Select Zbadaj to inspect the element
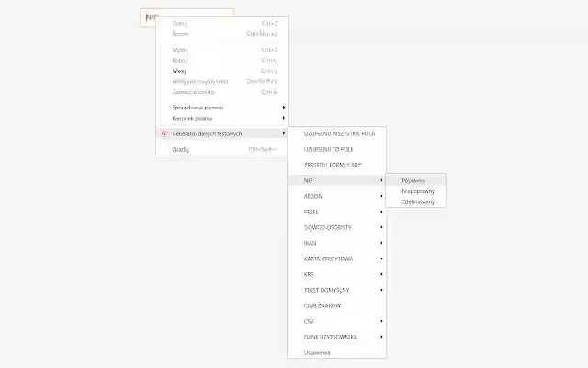 pos(222,149)
